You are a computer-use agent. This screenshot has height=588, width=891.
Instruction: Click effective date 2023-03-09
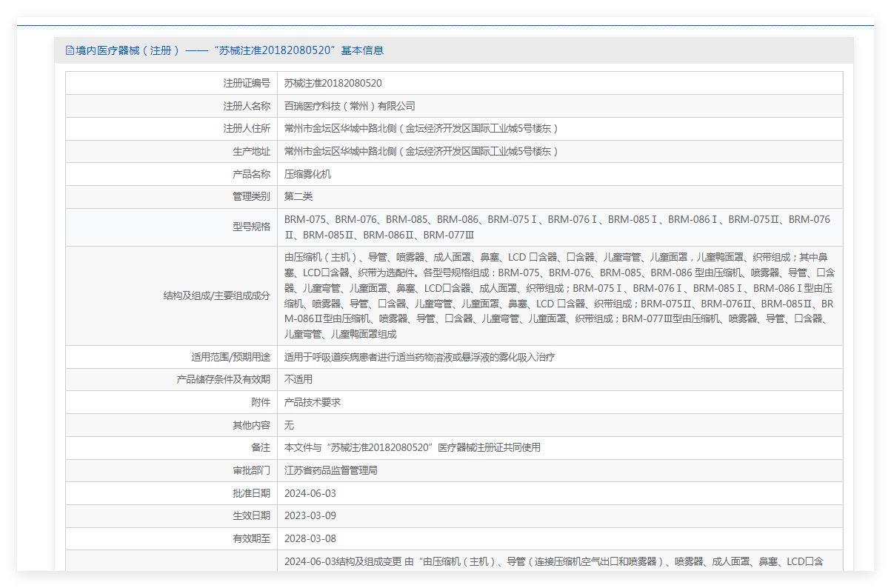pyautogui.click(x=310, y=515)
